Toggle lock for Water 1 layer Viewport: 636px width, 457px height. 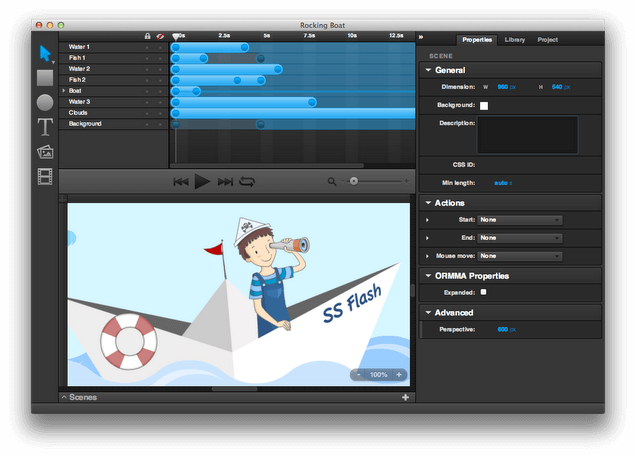tap(147, 47)
